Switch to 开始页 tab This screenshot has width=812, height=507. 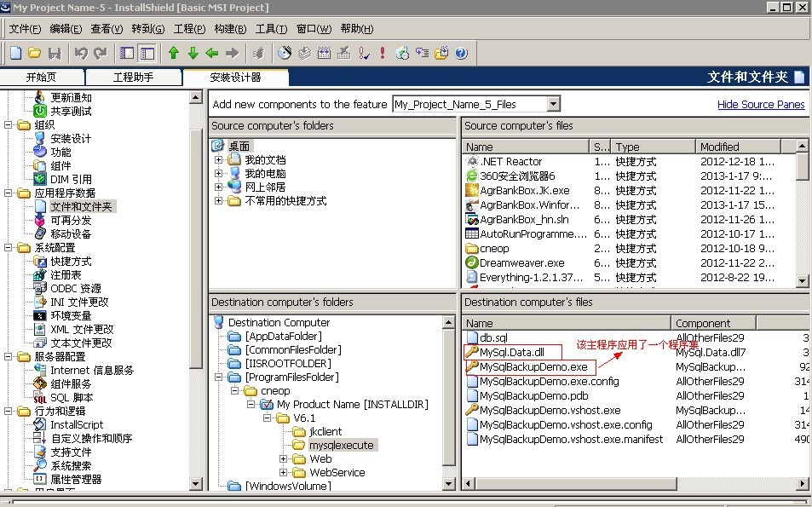[x=42, y=78]
